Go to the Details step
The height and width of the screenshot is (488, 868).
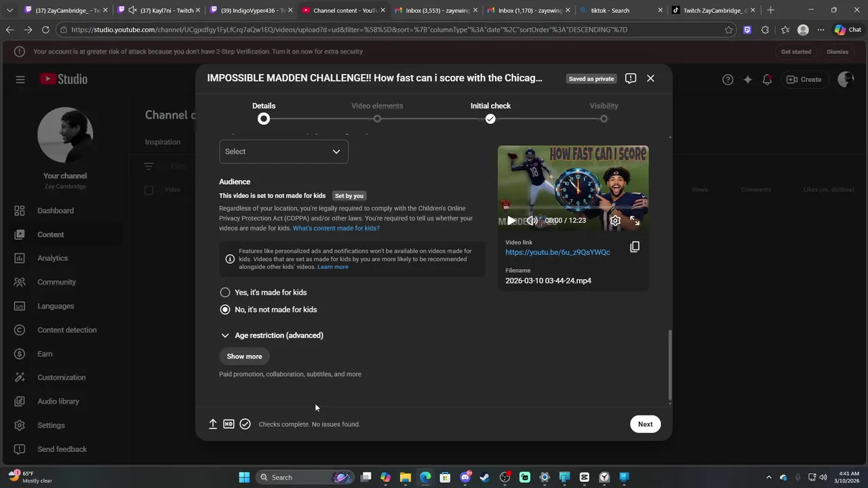[264, 113]
